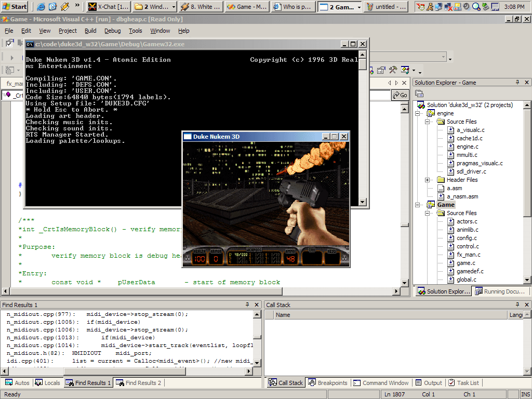Select global.c in the tree
This screenshot has height=399, width=532.
[466, 280]
